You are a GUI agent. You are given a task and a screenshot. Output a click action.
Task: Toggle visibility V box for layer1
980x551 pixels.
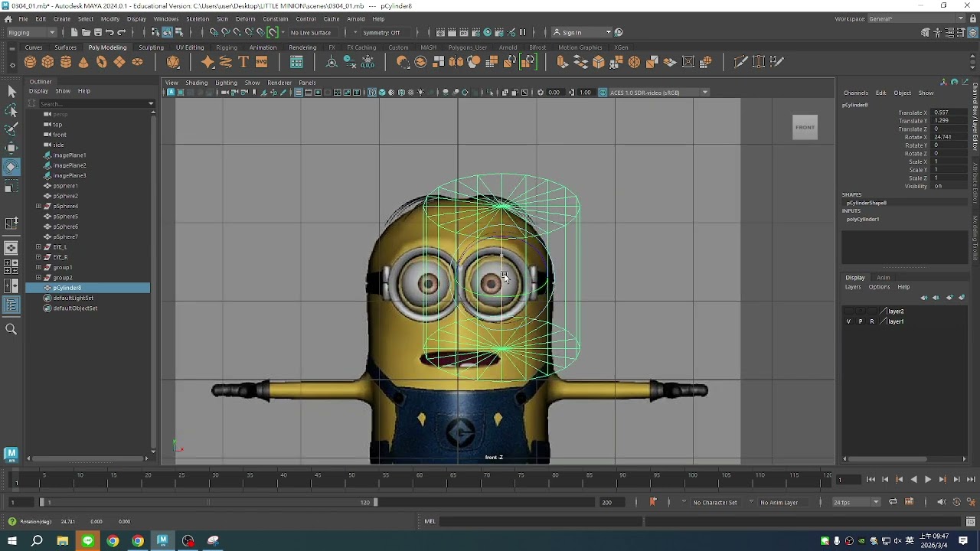tap(848, 321)
